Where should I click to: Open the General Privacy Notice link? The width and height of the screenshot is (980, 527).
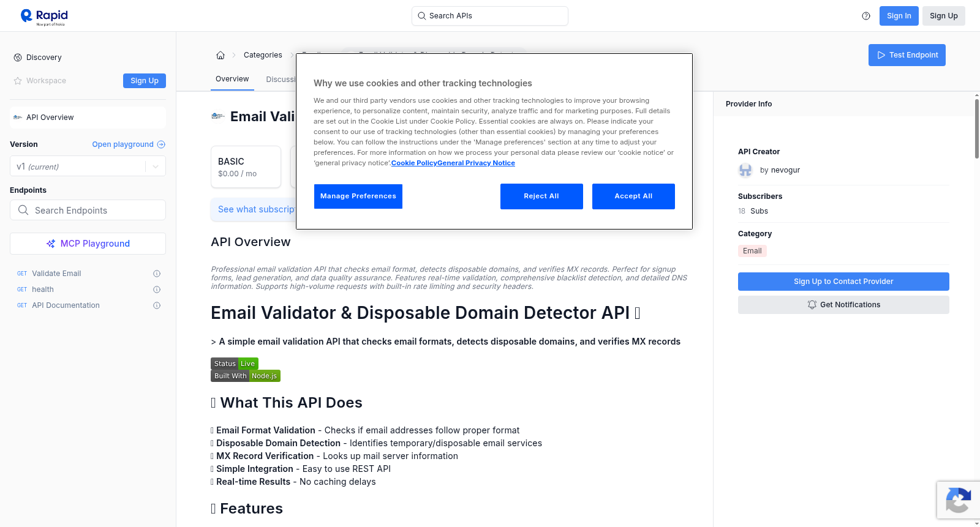[x=476, y=163]
